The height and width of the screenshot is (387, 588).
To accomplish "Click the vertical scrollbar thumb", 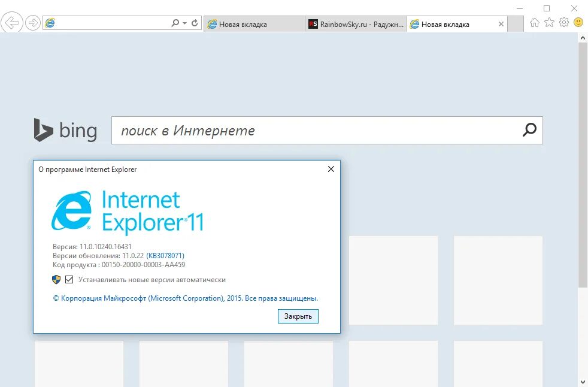I will coord(583,165).
